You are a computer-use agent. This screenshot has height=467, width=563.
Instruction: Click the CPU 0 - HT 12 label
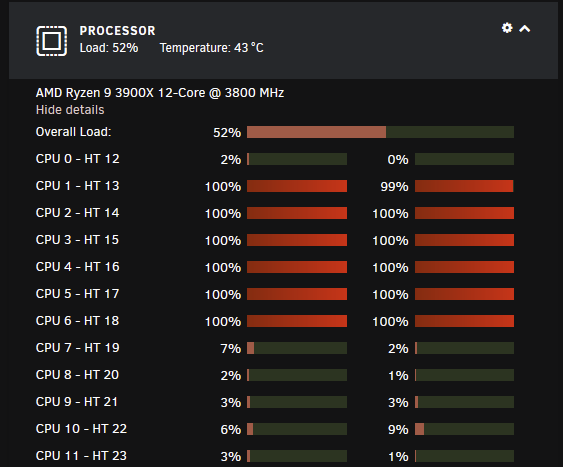[78, 159]
